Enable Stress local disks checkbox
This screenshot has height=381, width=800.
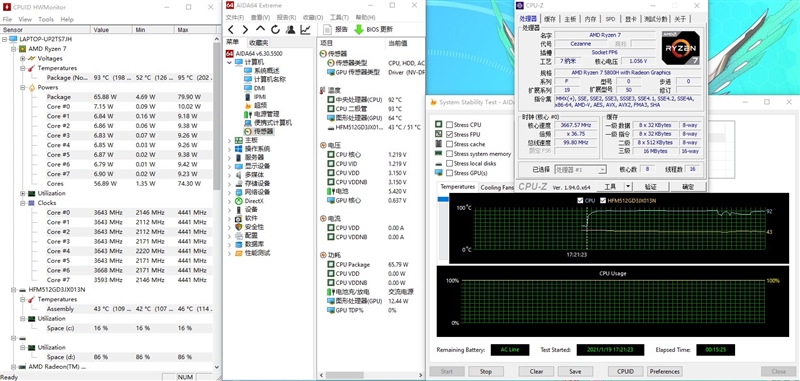[449, 163]
